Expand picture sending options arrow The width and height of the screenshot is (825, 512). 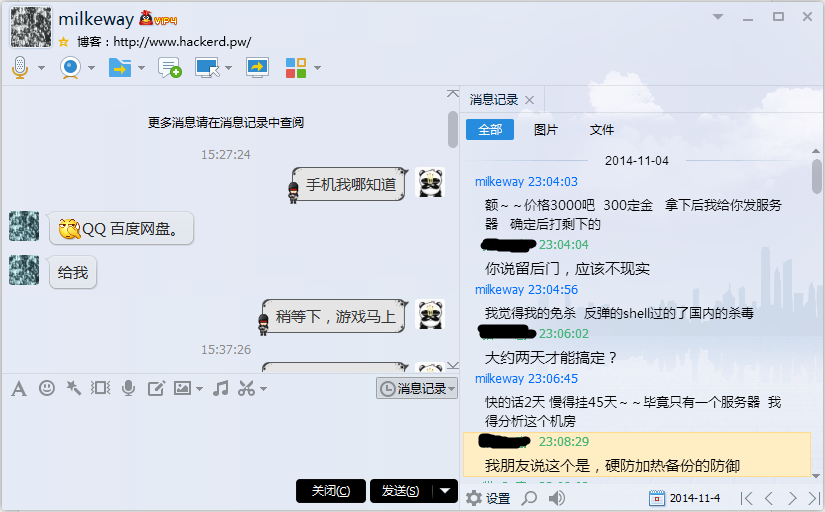199,389
